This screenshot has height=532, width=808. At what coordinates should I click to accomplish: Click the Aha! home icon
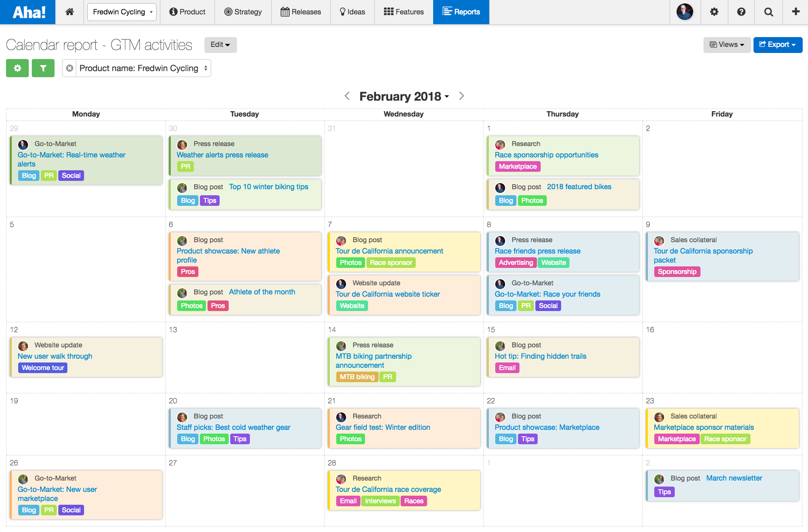70,12
